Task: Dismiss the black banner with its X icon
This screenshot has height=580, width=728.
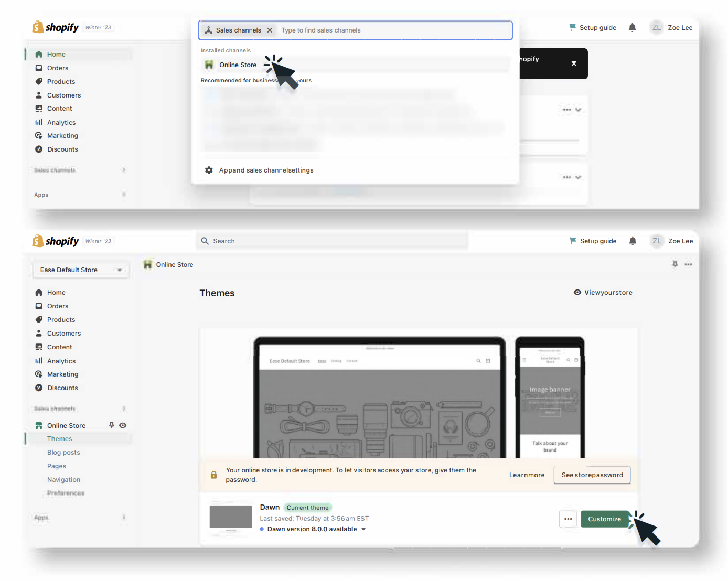Action: coord(574,63)
